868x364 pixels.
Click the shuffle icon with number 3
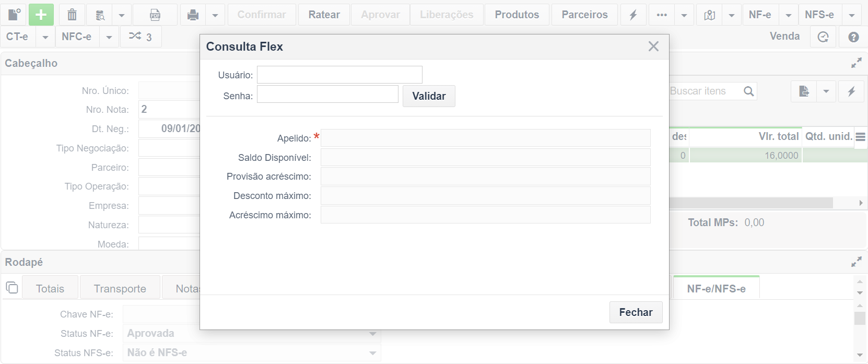140,37
